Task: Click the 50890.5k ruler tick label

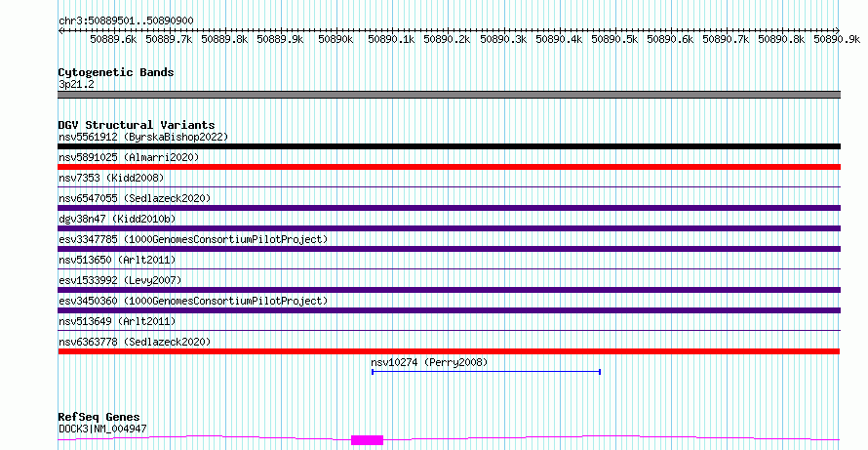Action: tap(615, 39)
